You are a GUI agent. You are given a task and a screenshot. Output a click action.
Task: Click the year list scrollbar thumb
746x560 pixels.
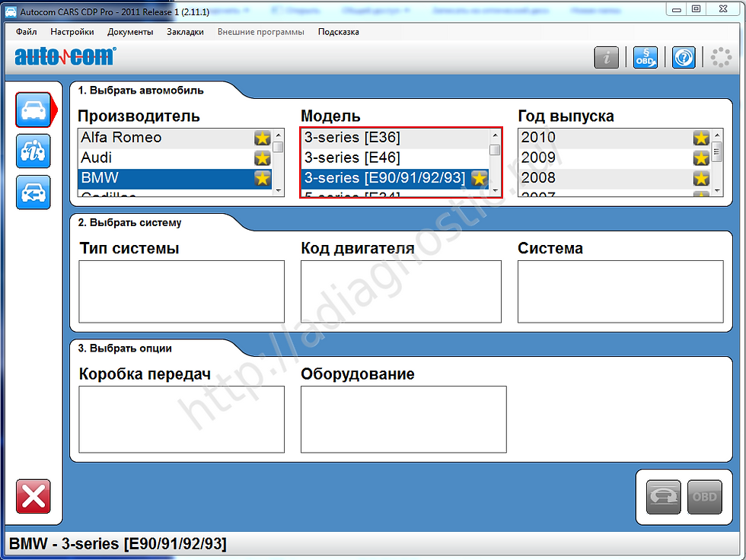[717, 153]
